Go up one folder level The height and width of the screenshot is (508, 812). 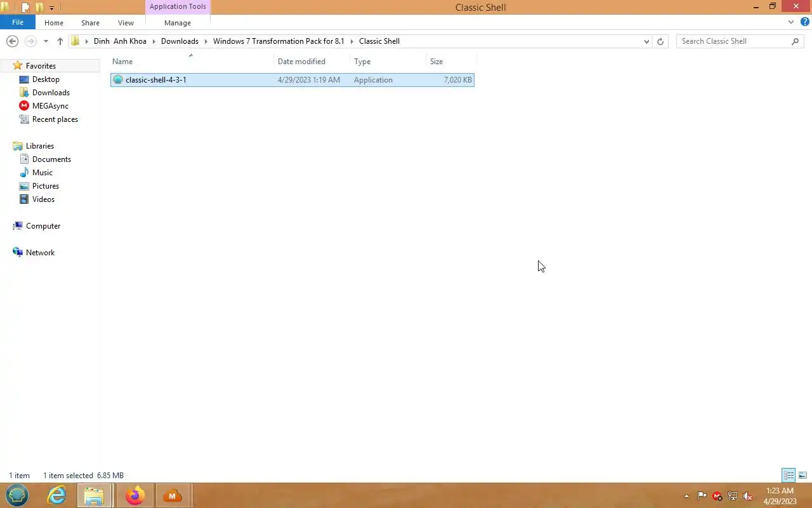tap(60, 41)
